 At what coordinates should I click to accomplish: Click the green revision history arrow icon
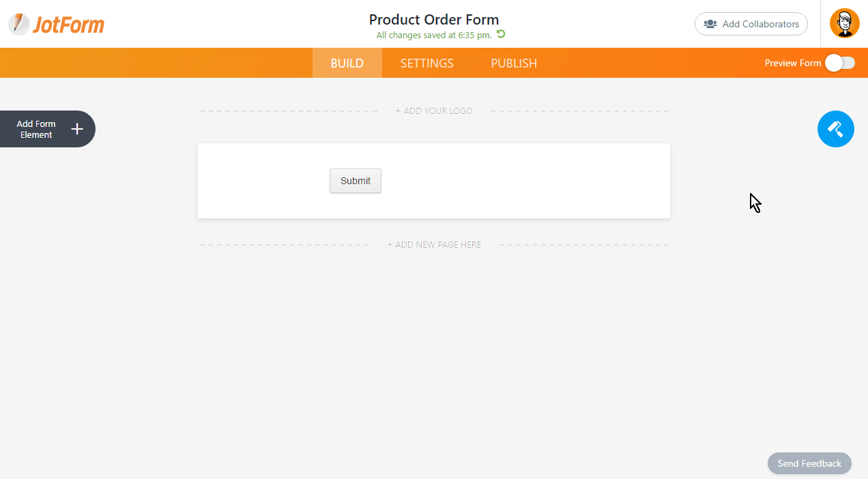click(x=501, y=34)
